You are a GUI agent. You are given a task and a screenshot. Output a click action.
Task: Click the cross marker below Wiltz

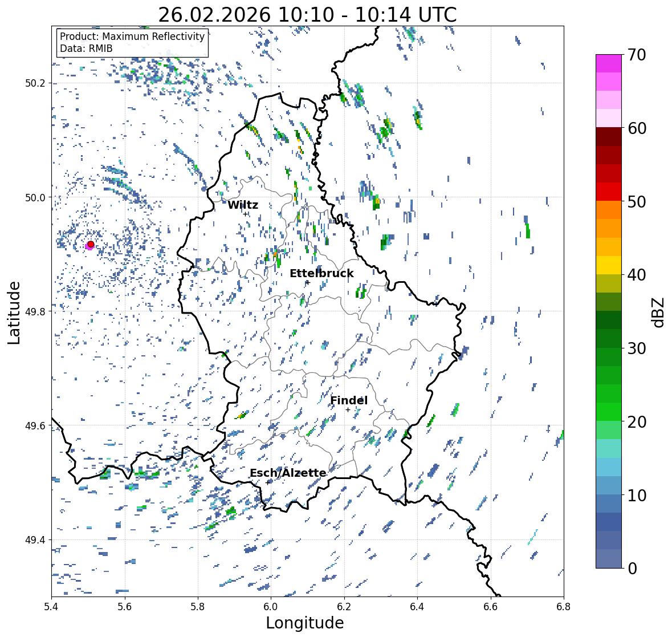click(x=245, y=214)
